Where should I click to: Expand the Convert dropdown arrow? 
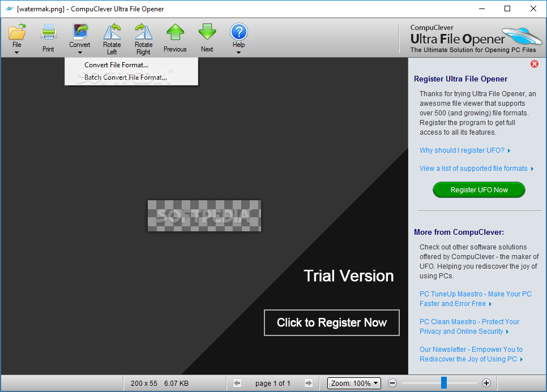(80, 53)
